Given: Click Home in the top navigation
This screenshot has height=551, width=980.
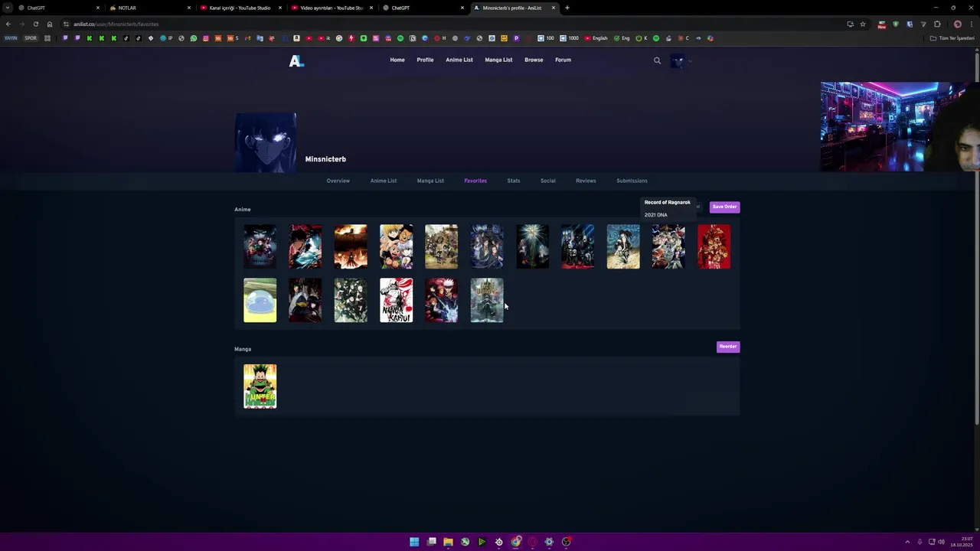Looking at the screenshot, I should [397, 60].
